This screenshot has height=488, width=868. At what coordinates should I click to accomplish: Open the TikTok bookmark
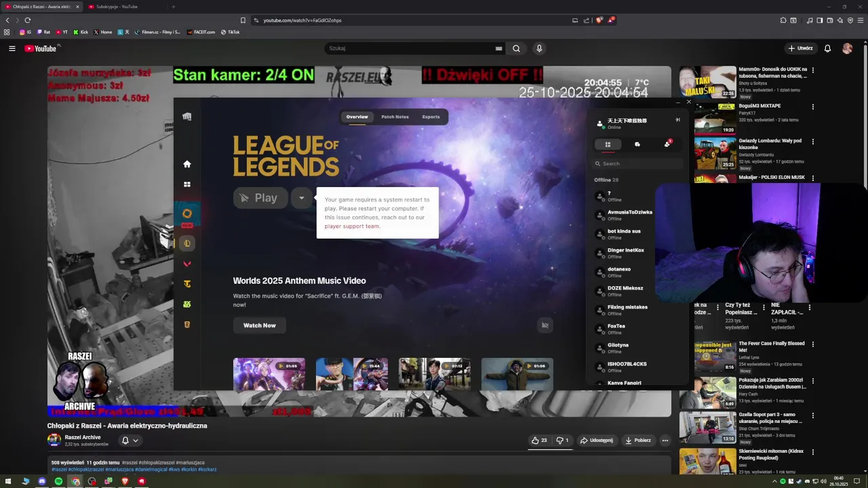coord(230,32)
